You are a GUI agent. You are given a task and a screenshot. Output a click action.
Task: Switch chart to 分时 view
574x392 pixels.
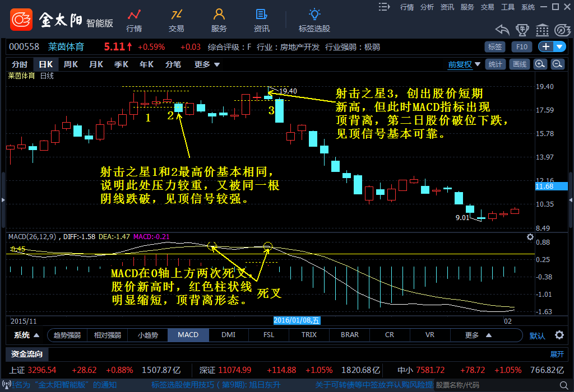tap(20, 64)
